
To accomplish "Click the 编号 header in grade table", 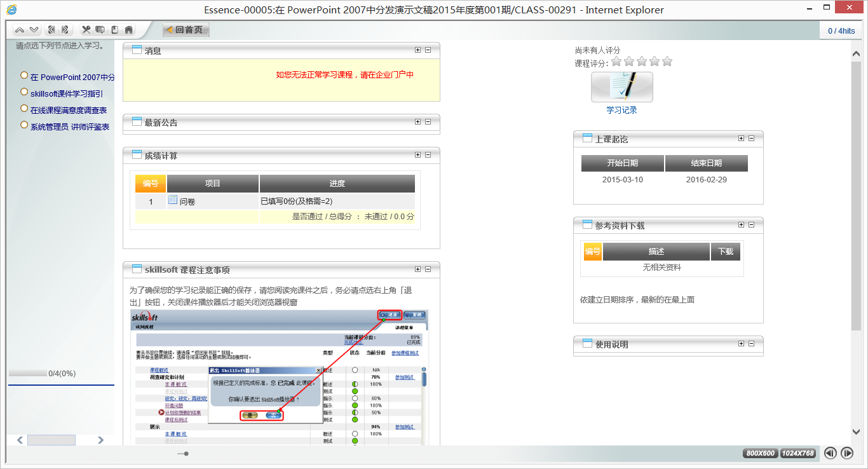I will click(151, 184).
